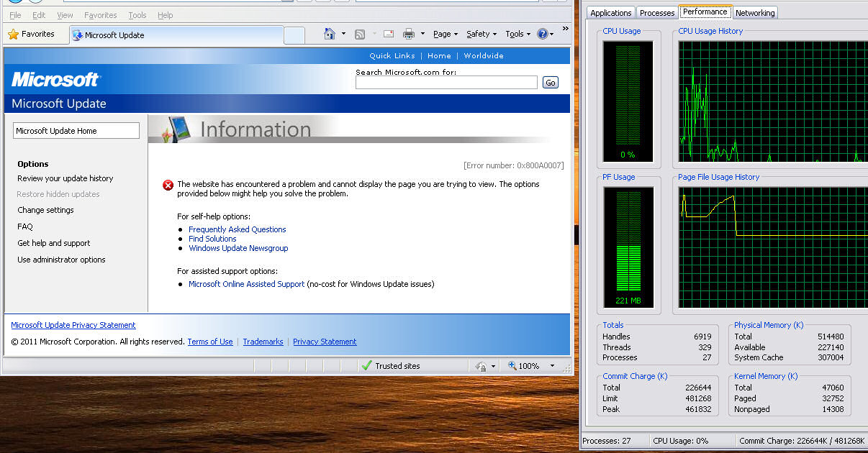Open the Help menu

pos(166,15)
